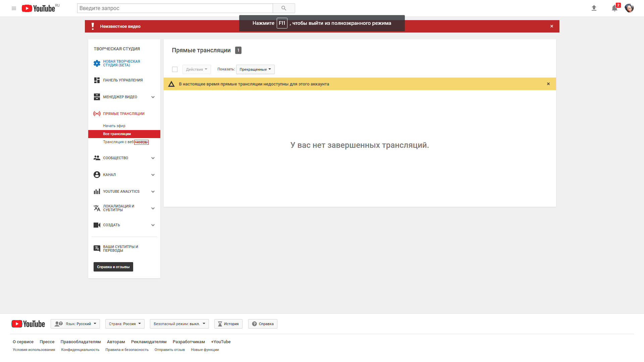The width and height of the screenshot is (644, 362).
Task: Expand the Канал section
Action: point(153,175)
